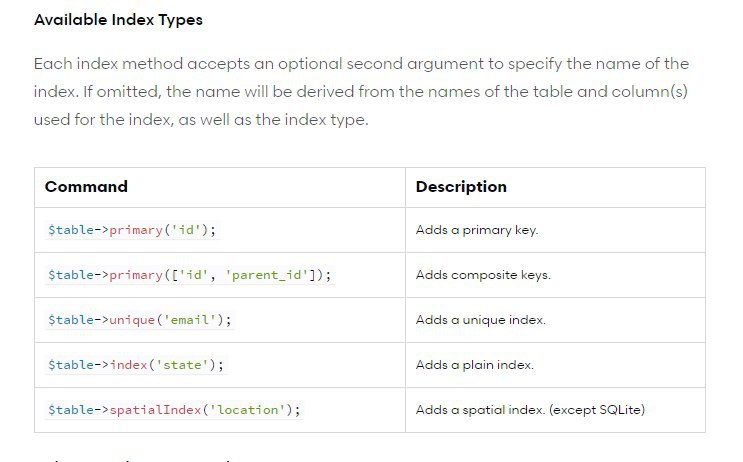Click the $table->index('state'); code snippet
Image resolution: width=743 pixels, height=462 pixels.
136,365
